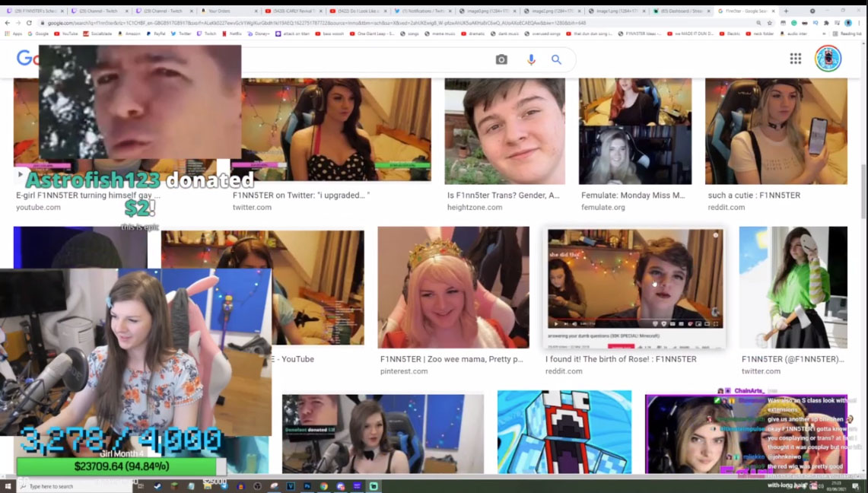The image size is (868, 493).
Task: Open Chrome's media control icon
Action: [x=837, y=24]
